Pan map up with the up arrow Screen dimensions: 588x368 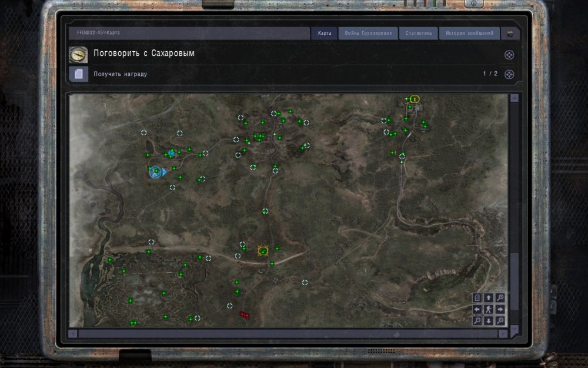coord(488,297)
